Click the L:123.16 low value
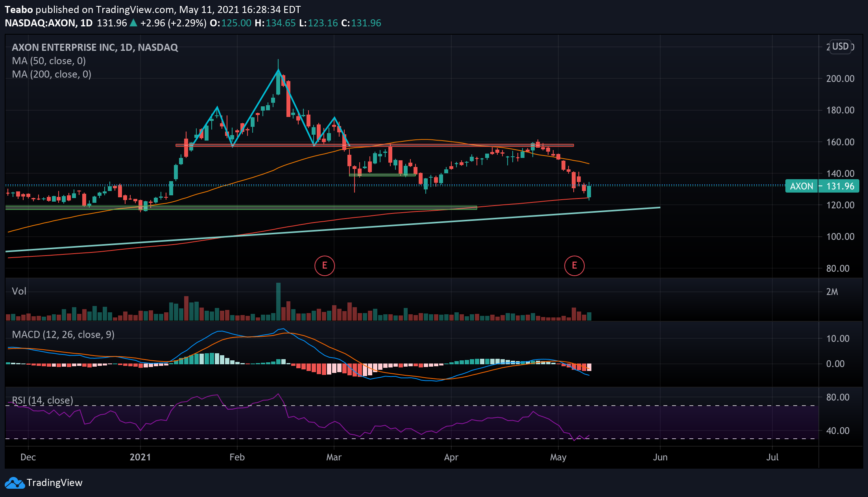Screen dimensions: 868x497 click(319, 23)
